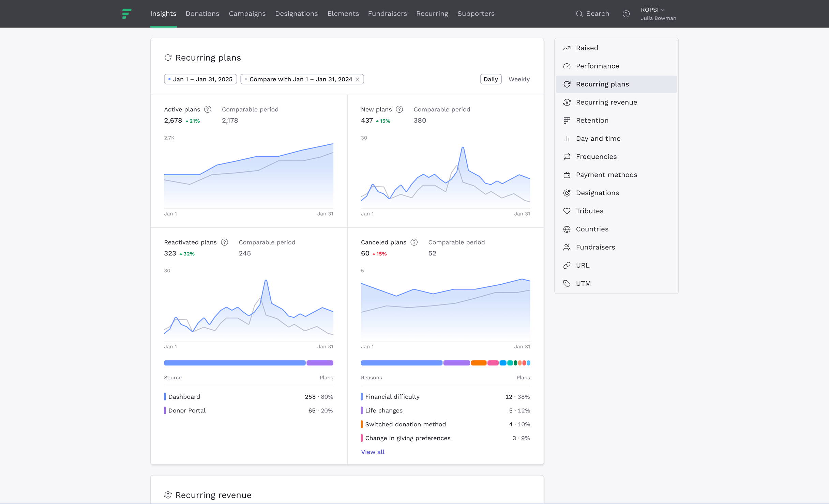Screen dimensions: 829x504
Task: Go to the Donations tab
Action: point(202,14)
